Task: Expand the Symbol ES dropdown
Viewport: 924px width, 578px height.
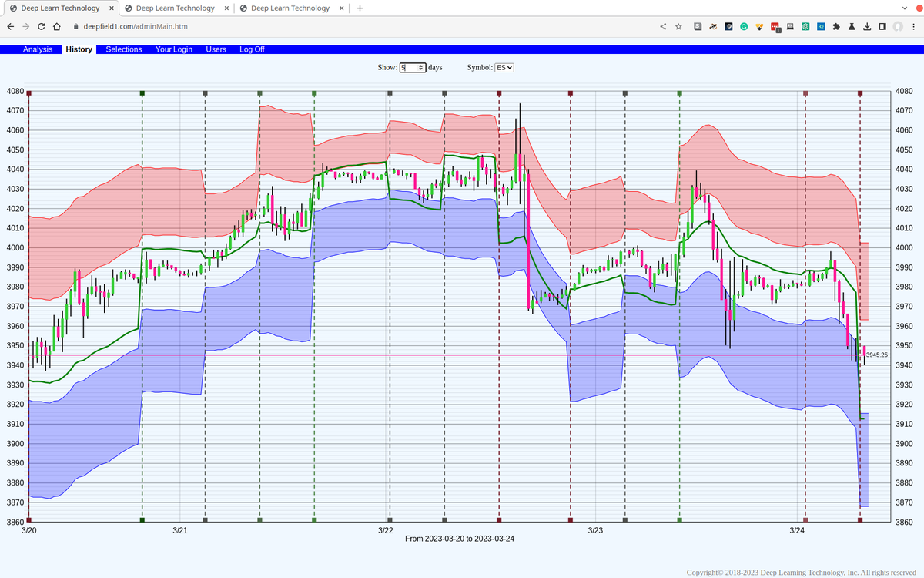Action: (x=504, y=68)
